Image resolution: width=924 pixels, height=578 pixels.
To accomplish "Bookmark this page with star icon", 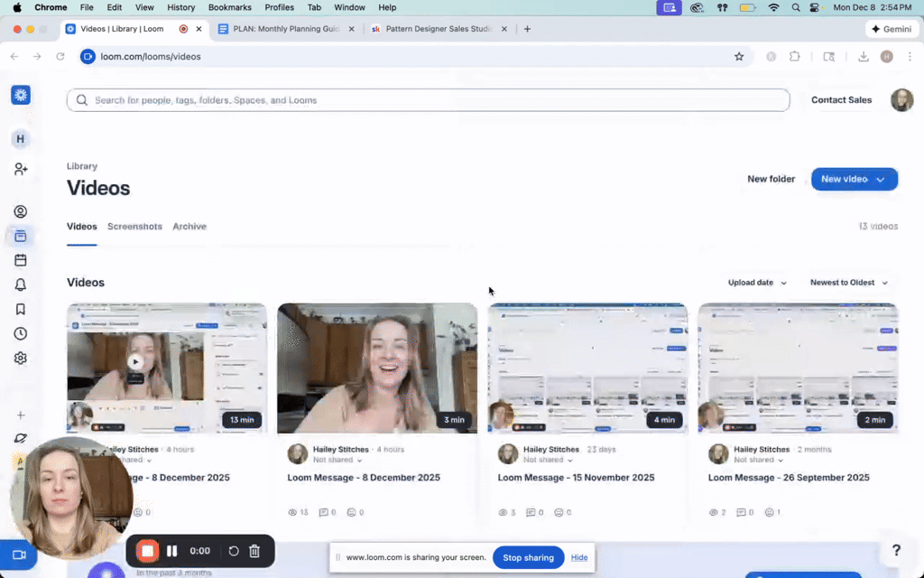I will (739, 57).
